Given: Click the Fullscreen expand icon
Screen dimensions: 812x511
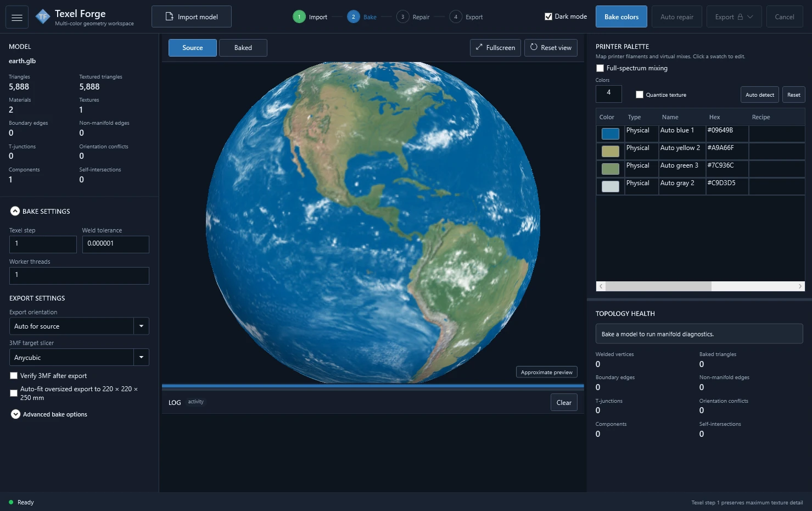Looking at the screenshot, I should [479, 47].
